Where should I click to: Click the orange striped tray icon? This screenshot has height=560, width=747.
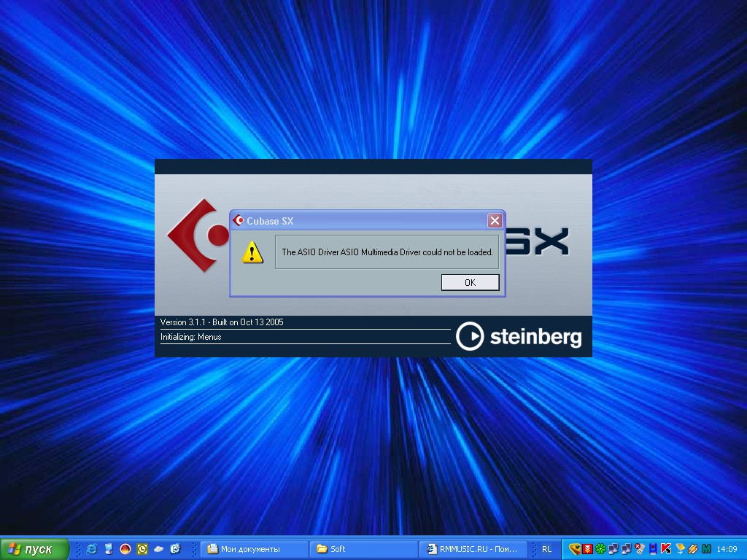click(693, 549)
